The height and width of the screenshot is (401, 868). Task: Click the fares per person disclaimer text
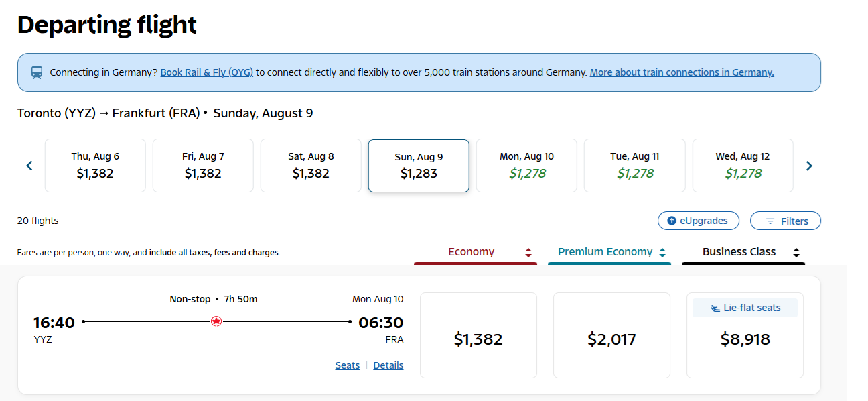click(x=149, y=253)
